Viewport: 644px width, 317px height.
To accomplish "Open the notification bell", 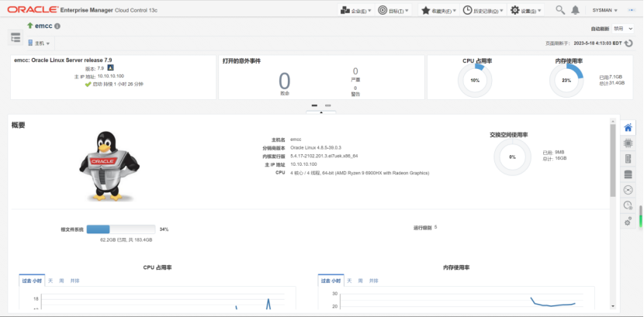I will (576, 10).
